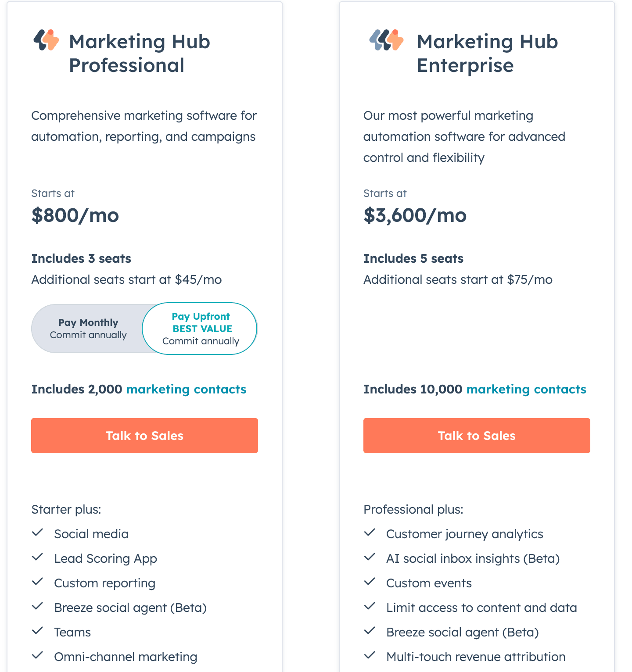Talk to Sales for Enterprise plan
Screen dimensions: 632x672
(477, 436)
